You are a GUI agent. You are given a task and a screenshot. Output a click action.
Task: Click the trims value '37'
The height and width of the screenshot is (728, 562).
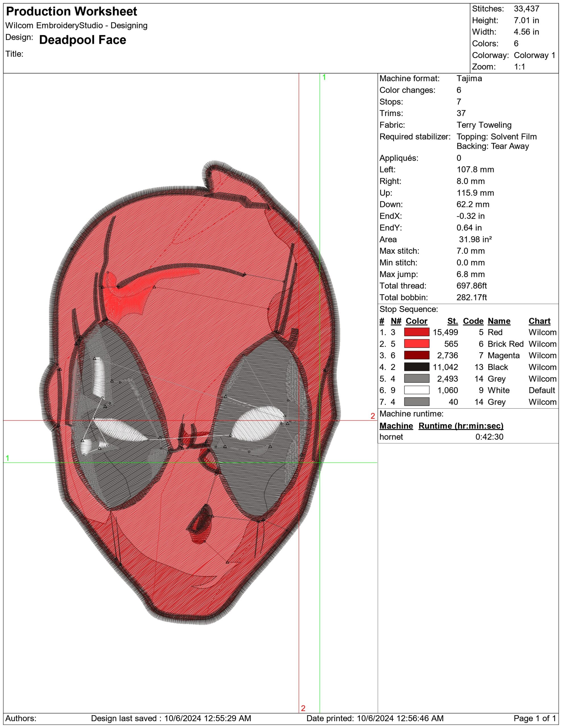click(x=461, y=113)
